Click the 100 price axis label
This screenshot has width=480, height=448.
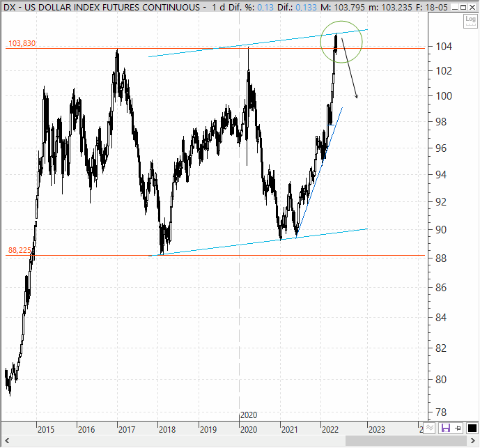(x=444, y=96)
